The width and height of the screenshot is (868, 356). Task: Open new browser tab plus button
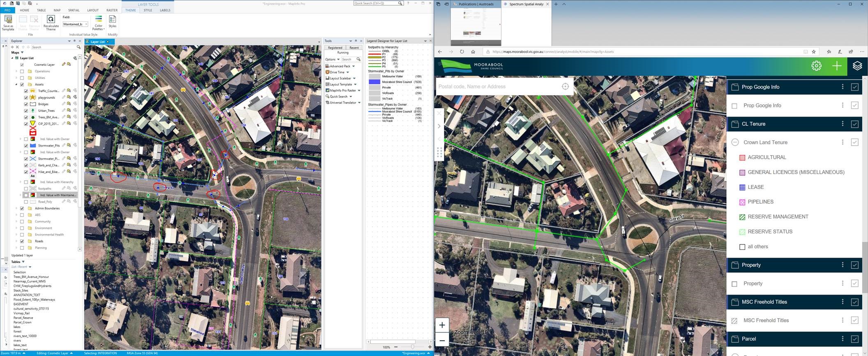point(556,4)
